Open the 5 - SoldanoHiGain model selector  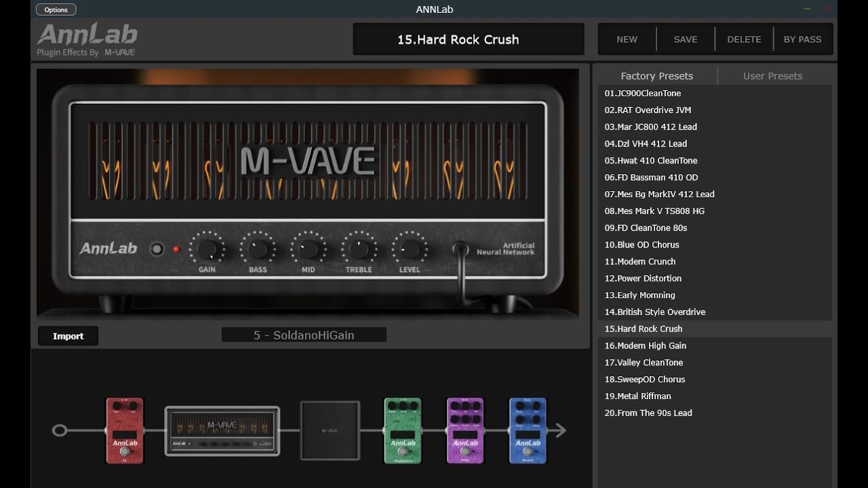tap(304, 335)
